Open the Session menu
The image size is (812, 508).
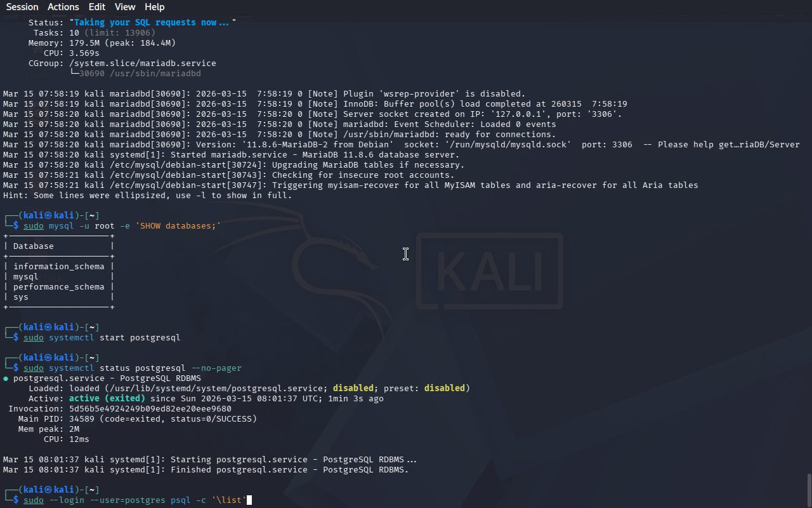tap(22, 7)
